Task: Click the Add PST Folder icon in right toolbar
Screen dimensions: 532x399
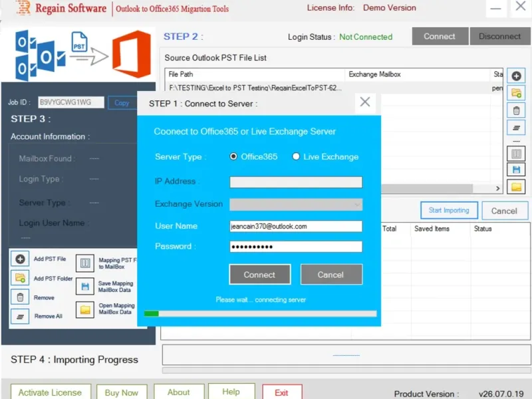Action: click(x=516, y=92)
